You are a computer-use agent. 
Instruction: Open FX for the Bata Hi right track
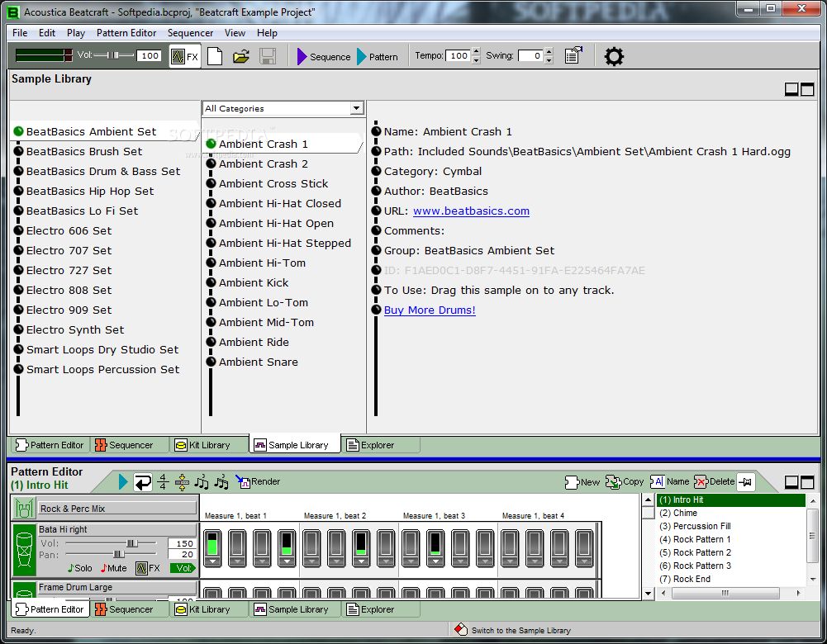point(148,568)
